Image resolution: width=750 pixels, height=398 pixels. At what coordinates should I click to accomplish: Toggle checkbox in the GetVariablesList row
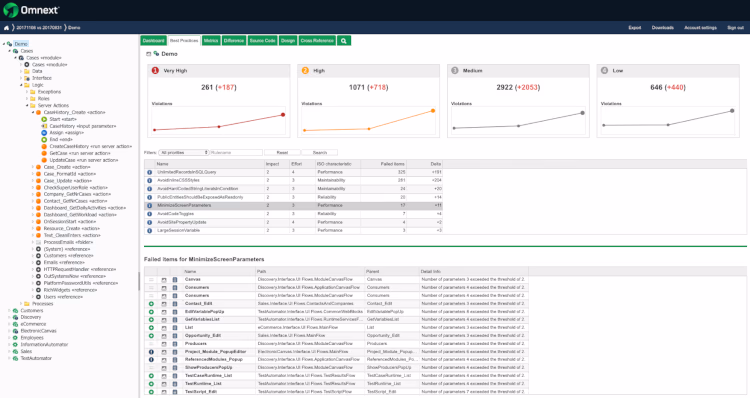click(164, 320)
